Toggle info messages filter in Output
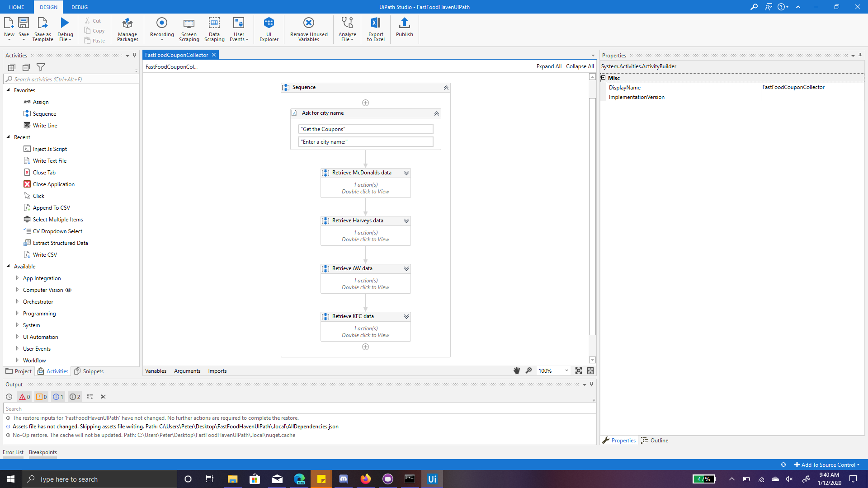Image resolution: width=868 pixels, height=488 pixels. click(x=58, y=397)
